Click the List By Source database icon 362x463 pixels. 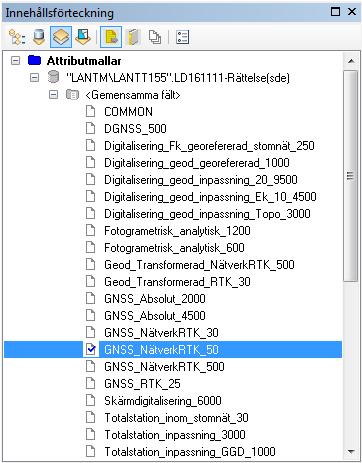[x=39, y=37]
